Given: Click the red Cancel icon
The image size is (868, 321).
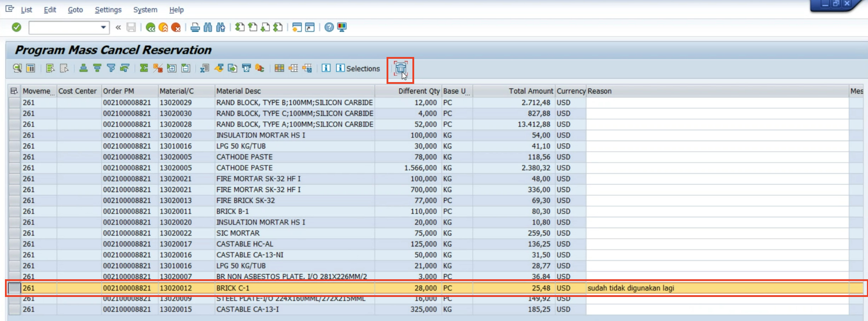Looking at the screenshot, I should point(176,27).
